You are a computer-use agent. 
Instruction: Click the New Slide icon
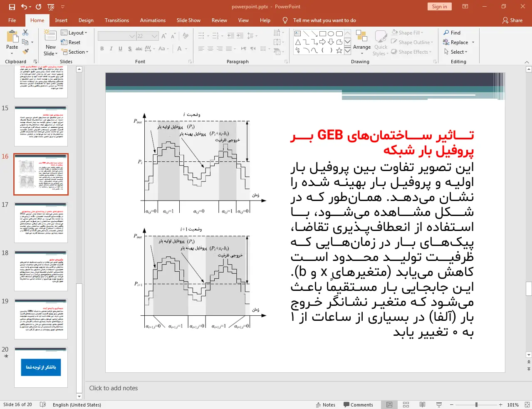tap(50, 36)
